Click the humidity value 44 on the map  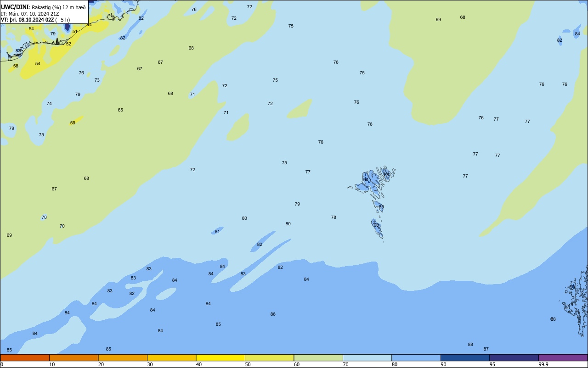point(89,25)
